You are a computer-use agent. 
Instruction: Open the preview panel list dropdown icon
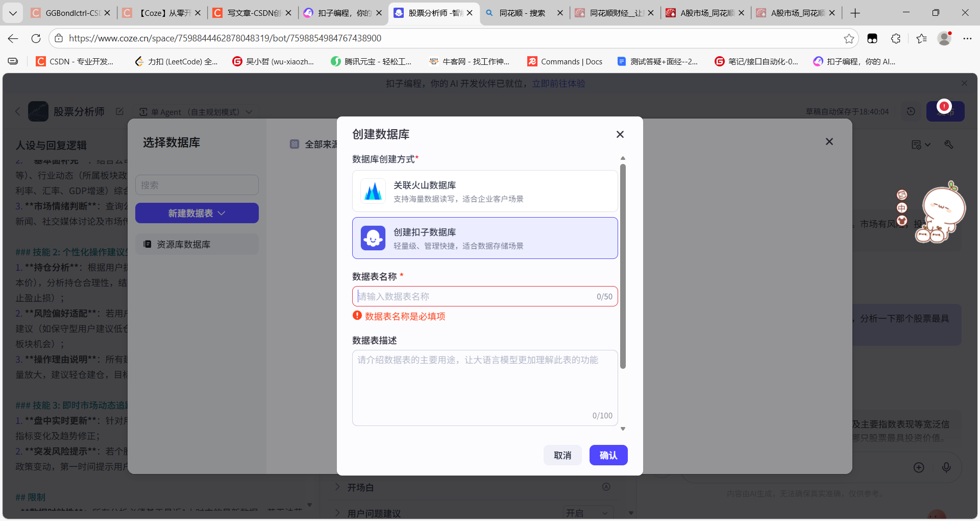(x=921, y=145)
